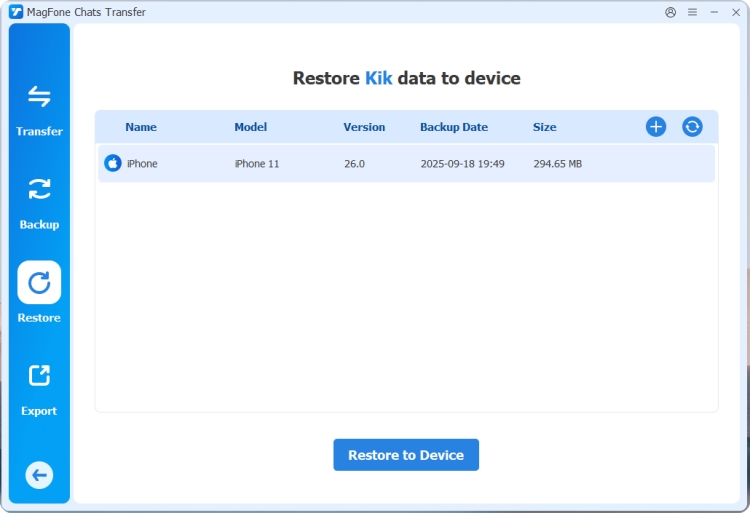Open the Transfer section icon
The image size is (750, 513).
[39, 97]
